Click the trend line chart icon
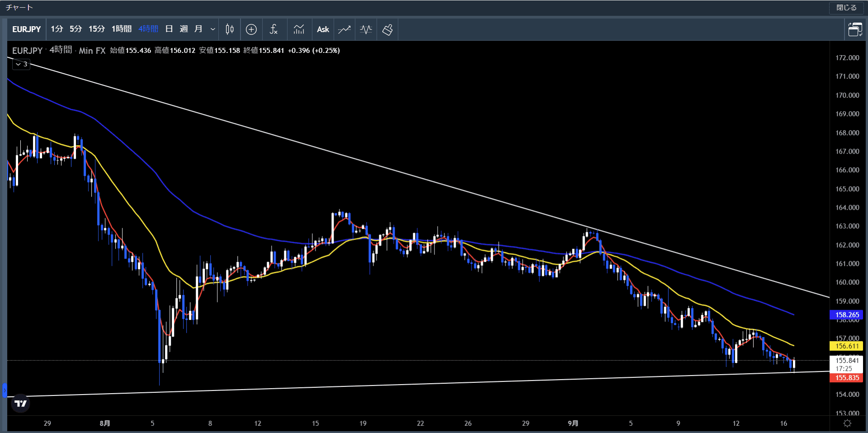 [x=344, y=29]
